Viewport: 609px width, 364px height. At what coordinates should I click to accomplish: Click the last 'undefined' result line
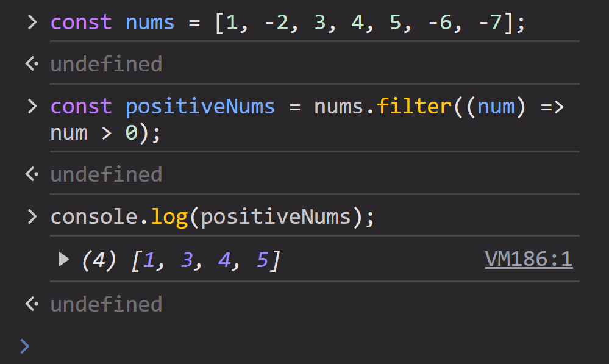(x=106, y=304)
